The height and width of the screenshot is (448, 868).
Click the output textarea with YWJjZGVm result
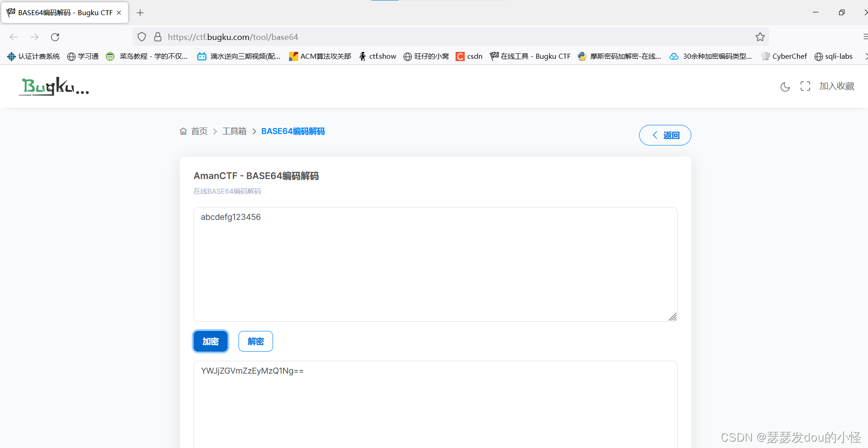click(x=435, y=404)
